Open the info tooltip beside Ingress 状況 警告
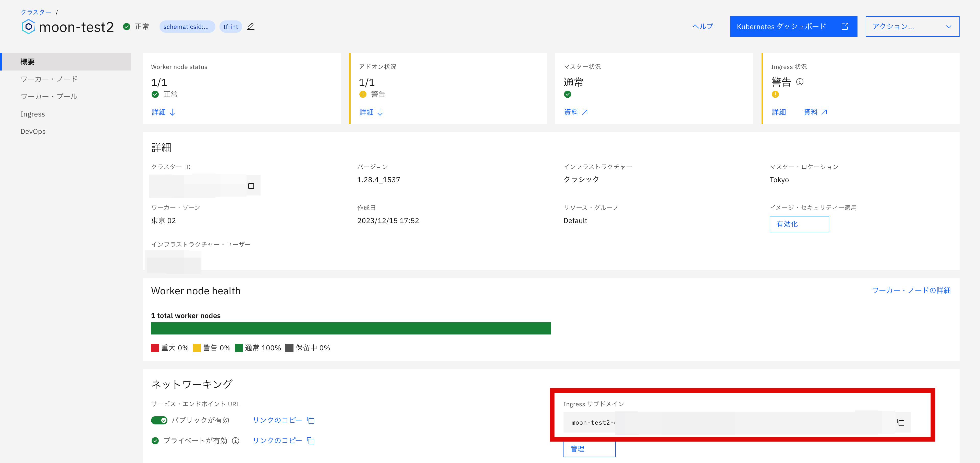The image size is (980, 463). [800, 82]
